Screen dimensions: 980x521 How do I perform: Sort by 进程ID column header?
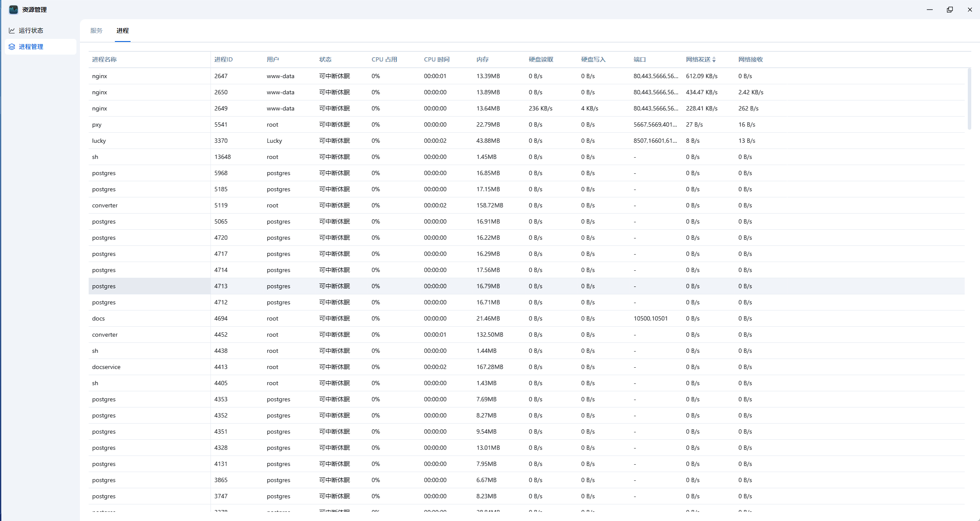223,59
